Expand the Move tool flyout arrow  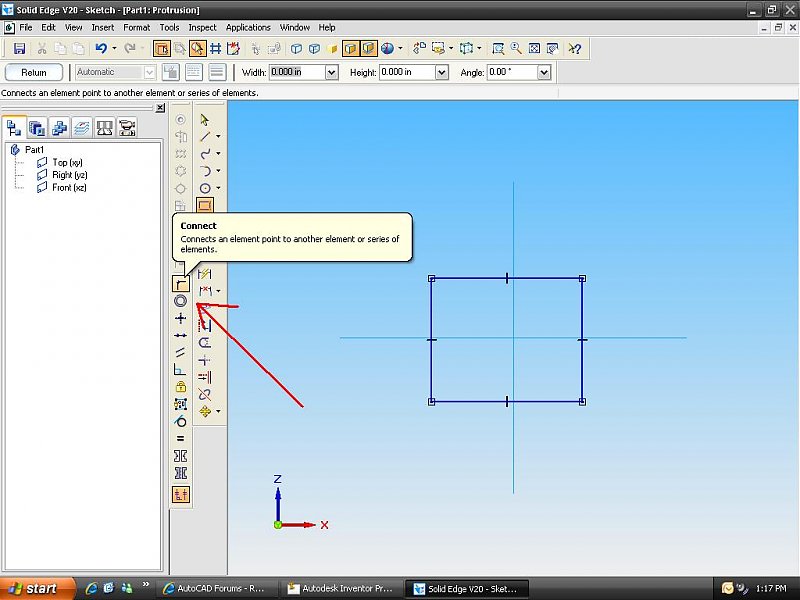(218, 411)
